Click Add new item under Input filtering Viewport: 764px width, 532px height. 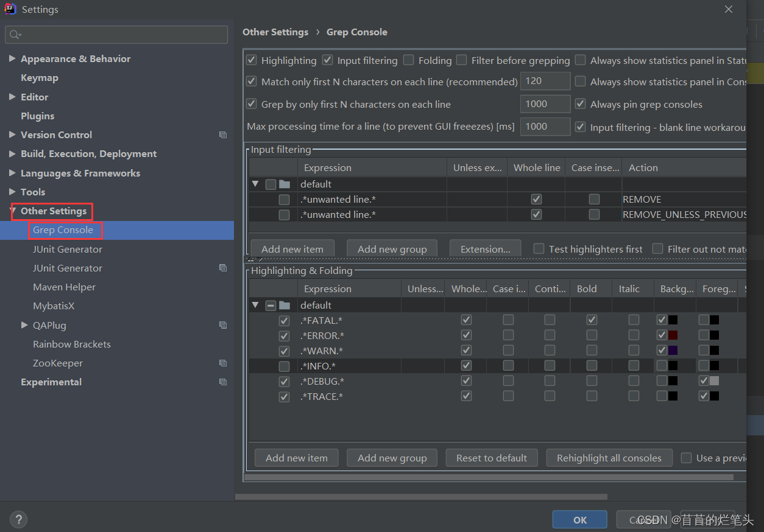tap(292, 248)
